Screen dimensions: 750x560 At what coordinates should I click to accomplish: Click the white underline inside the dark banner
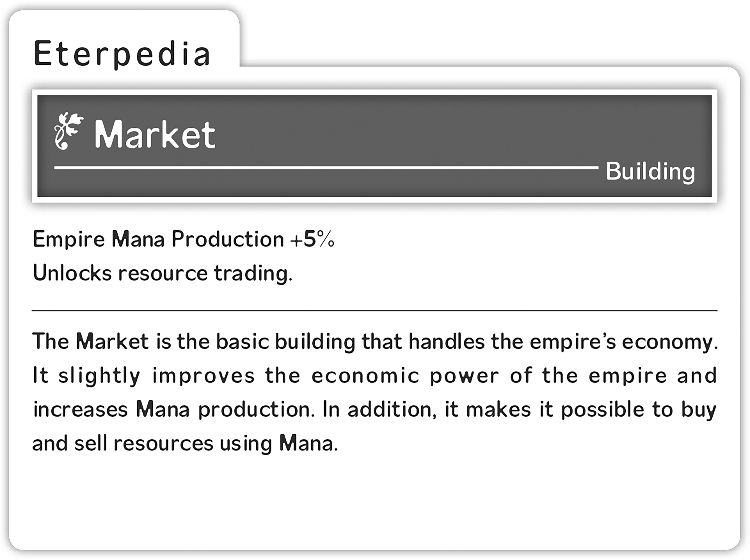(x=325, y=167)
